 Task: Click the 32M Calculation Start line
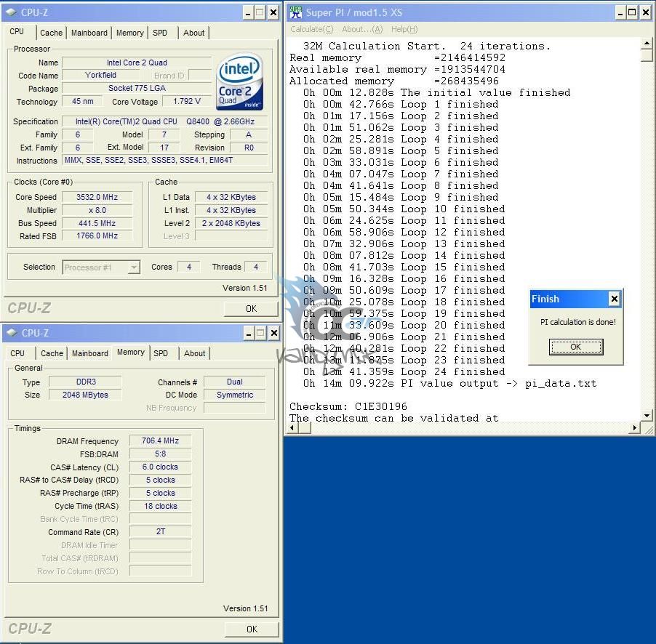(x=427, y=46)
